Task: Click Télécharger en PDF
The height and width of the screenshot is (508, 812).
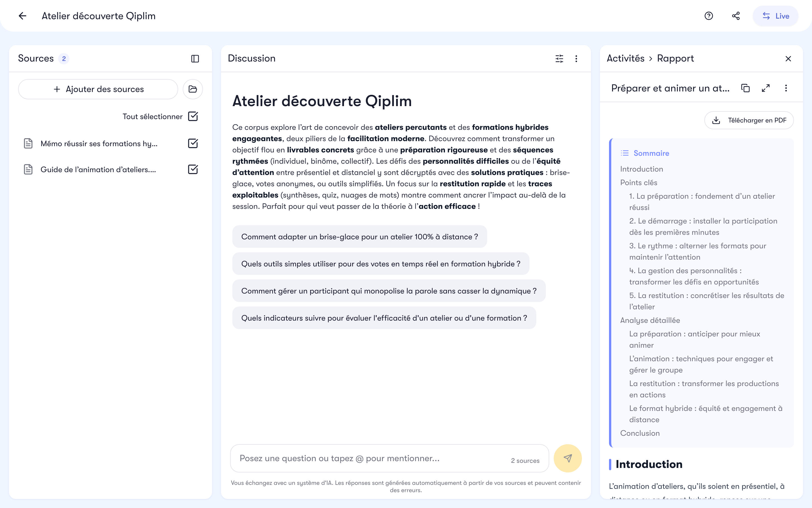Action: (x=749, y=120)
